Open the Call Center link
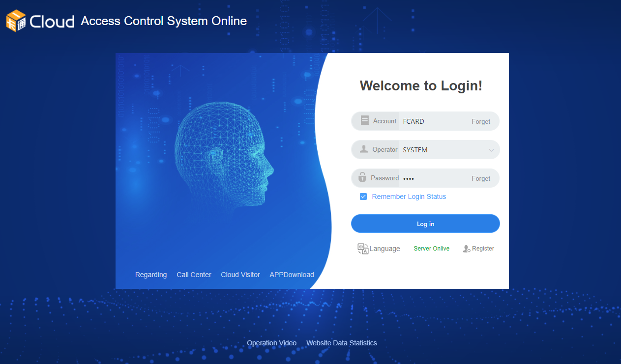Viewport: 621px width, 364px height. tap(194, 275)
